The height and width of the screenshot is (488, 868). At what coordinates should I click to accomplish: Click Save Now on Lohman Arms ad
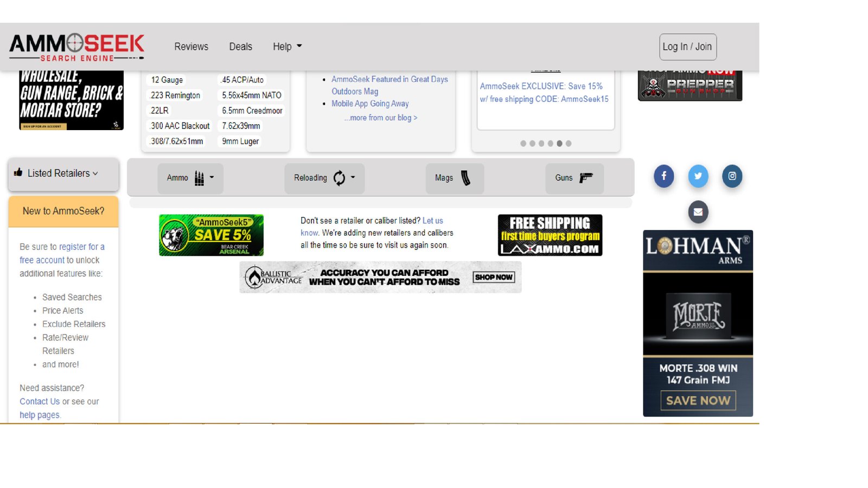pos(698,401)
